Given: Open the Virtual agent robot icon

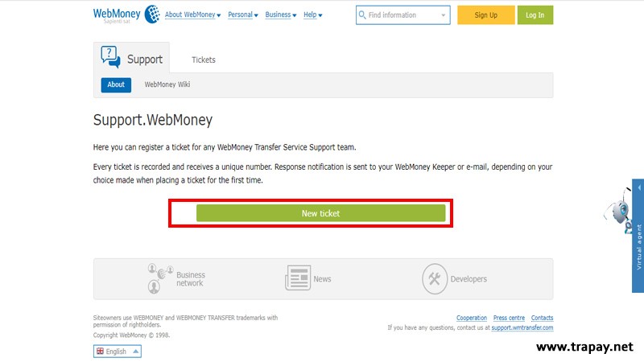Looking at the screenshot, I should 618,211.
